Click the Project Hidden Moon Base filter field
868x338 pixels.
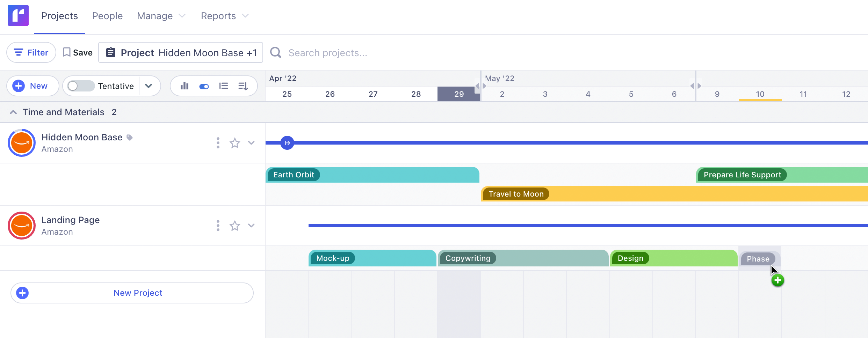pyautogui.click(x=181, y=52)
